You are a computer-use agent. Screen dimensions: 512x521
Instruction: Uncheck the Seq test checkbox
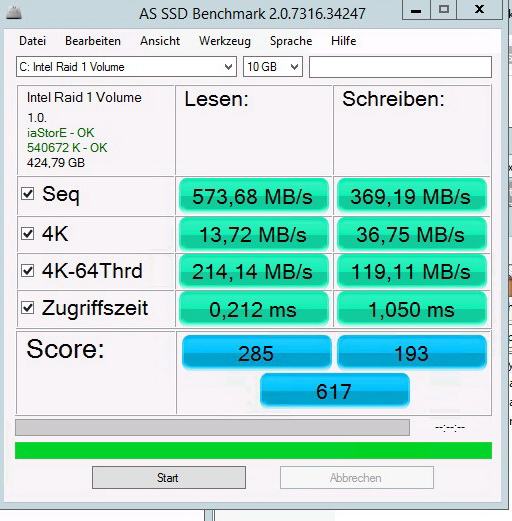click(27, 193)
